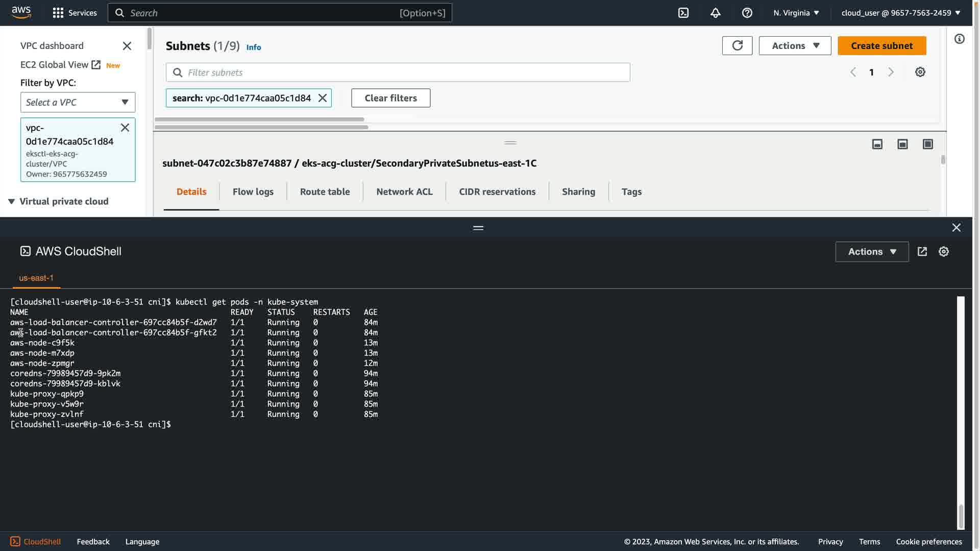This screenshot has width=980, height=551.
Task: Open the notifications bell
Action: 715,13
